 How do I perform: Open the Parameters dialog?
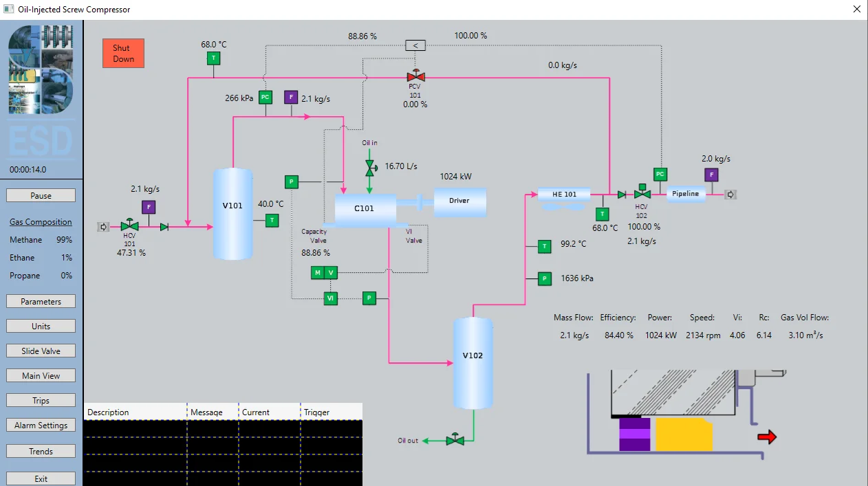click(x=40, y=301)
